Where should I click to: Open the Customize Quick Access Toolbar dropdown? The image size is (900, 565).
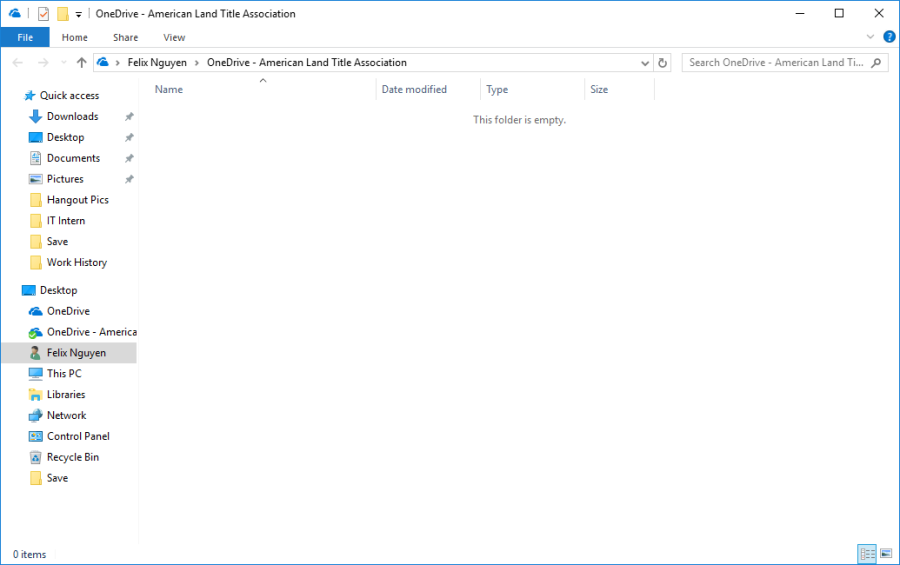tap(79, 14)
